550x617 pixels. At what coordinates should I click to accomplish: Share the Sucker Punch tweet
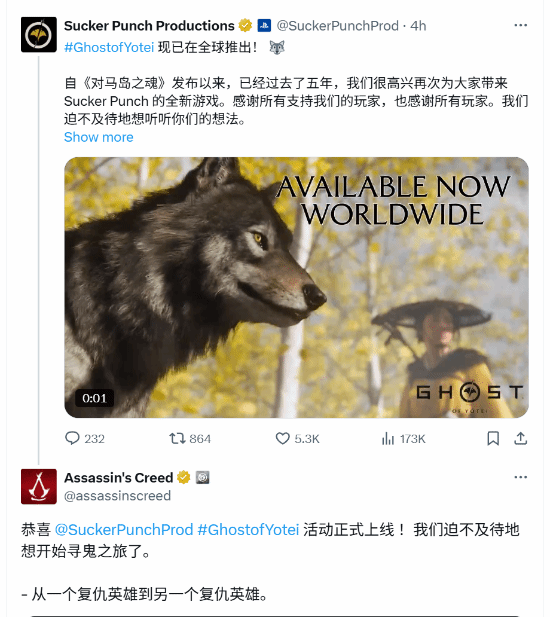(520, 438)
